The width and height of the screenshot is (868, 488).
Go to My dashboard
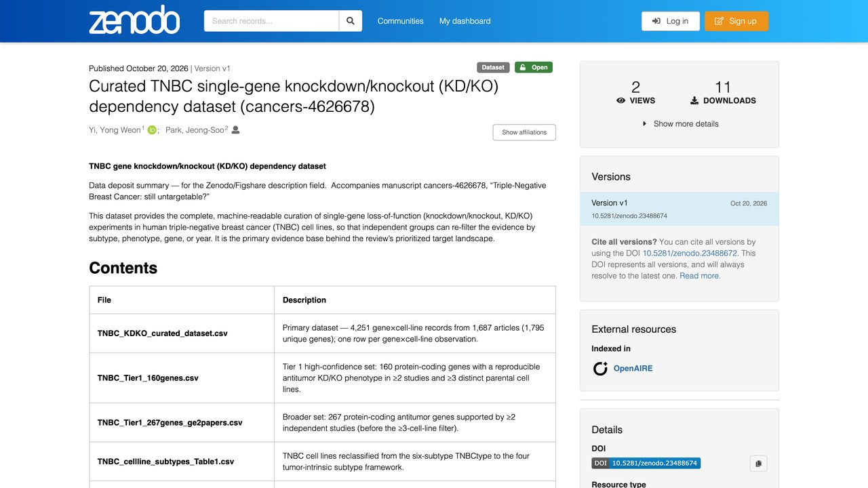(465, 21)
